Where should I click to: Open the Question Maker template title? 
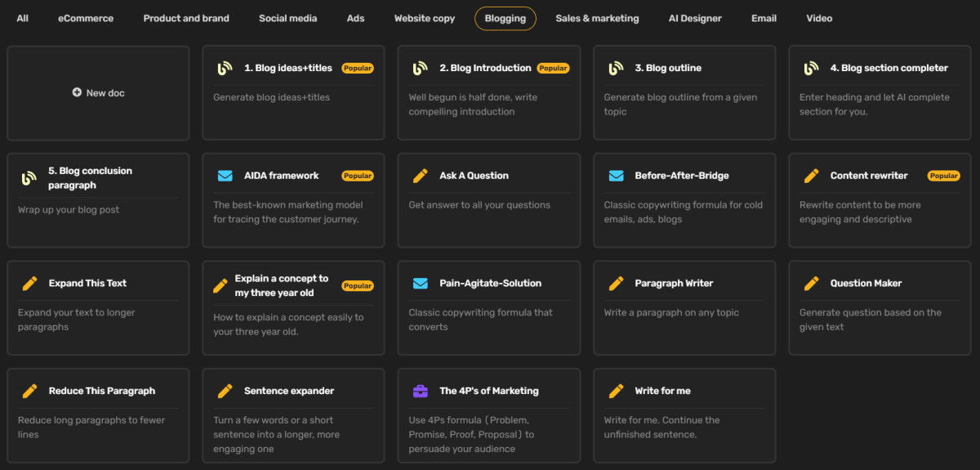(866, 284)
